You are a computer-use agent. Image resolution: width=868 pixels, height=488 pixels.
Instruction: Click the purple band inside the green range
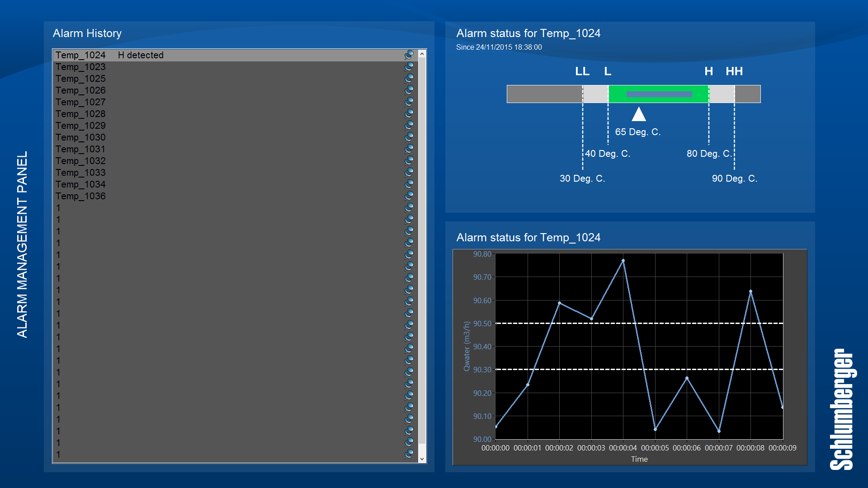(x=659, y=94)
